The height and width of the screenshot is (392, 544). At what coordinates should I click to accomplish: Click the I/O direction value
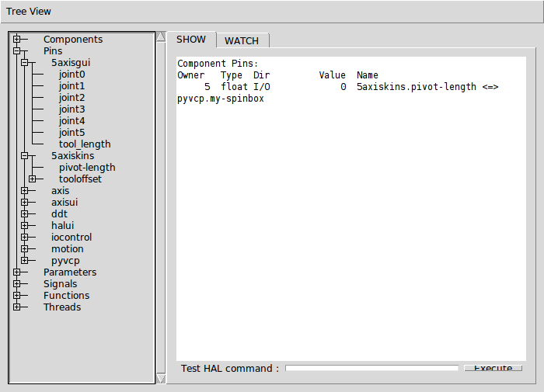coord(262,87)
